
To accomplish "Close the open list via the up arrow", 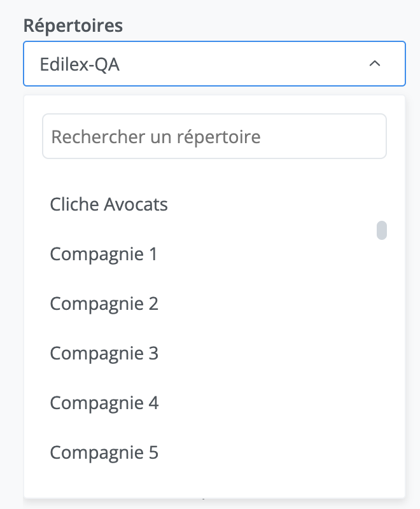I will [x=375, y=64].
